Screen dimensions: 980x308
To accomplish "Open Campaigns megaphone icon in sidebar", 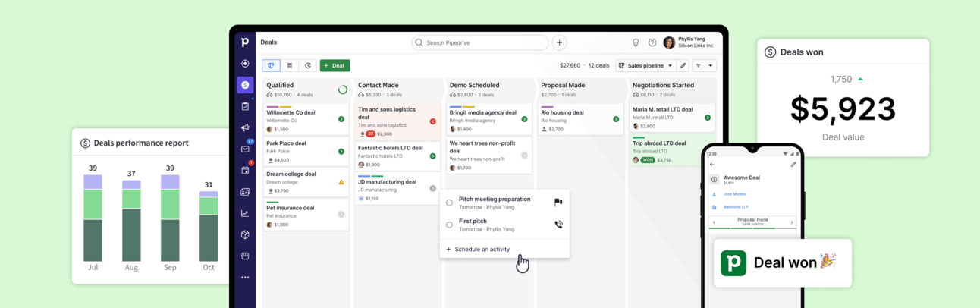I will (245, 128).
